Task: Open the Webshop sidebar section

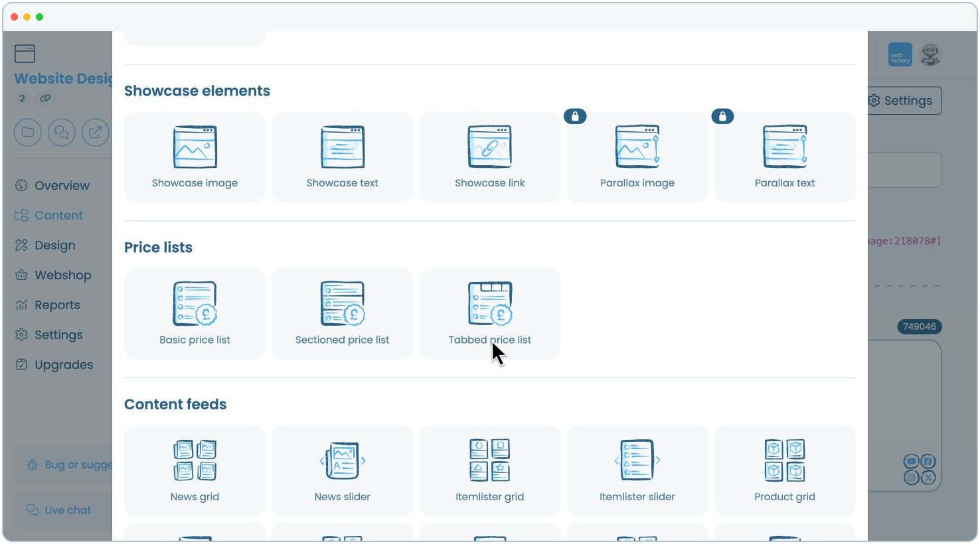Action: point(53,275)
